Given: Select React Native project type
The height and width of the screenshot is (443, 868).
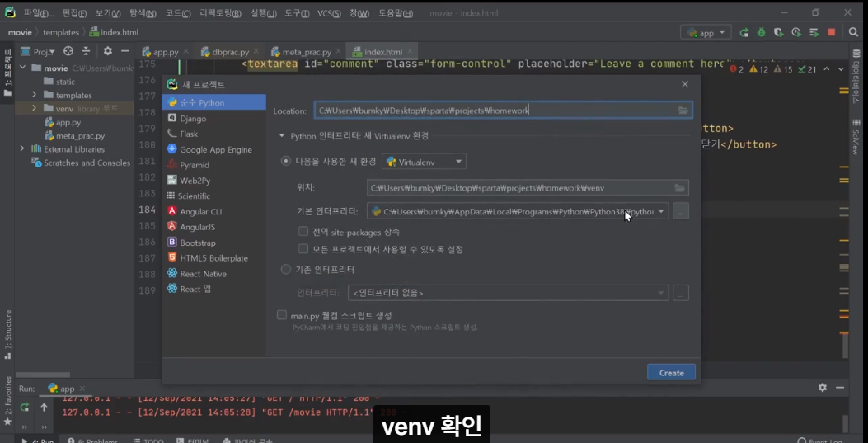Looking at the screenshot, I should [213, 274].
